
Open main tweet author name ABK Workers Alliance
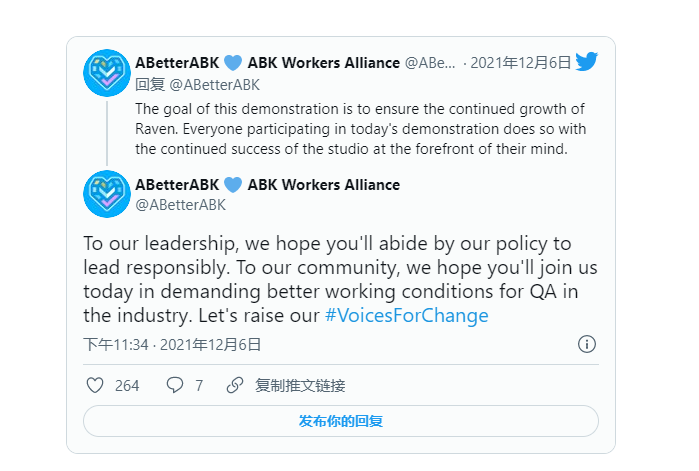323,184
